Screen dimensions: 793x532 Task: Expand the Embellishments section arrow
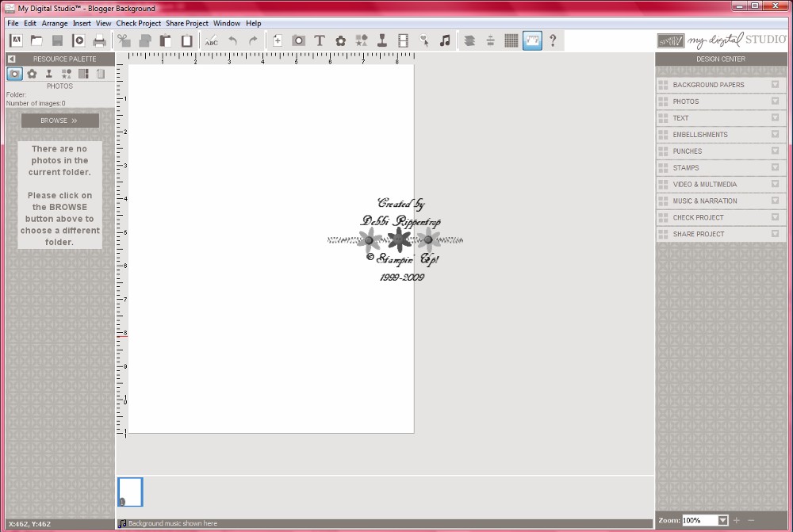point(775,134)
